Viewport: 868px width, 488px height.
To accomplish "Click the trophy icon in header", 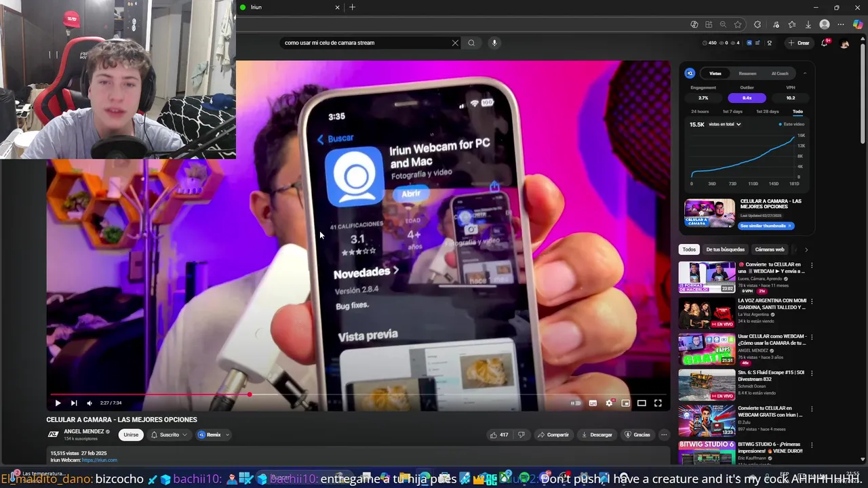I will pyautogui.click(x=770, y=43).
